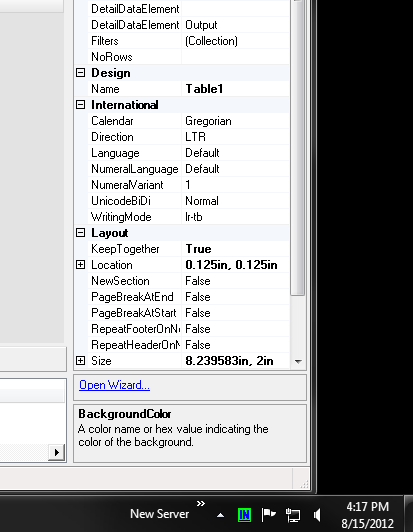
Task: Click the volume speaker tray icon
Action: pos(317,515)
